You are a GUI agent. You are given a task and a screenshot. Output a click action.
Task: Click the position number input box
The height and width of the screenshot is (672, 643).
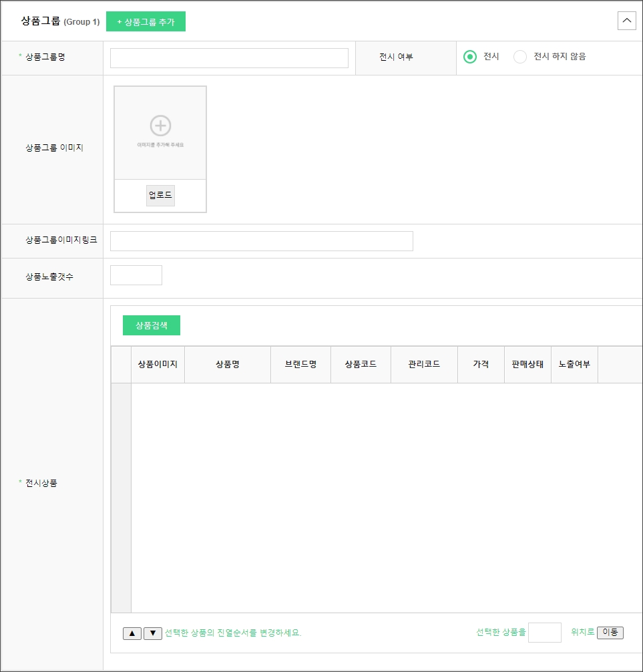544,633
